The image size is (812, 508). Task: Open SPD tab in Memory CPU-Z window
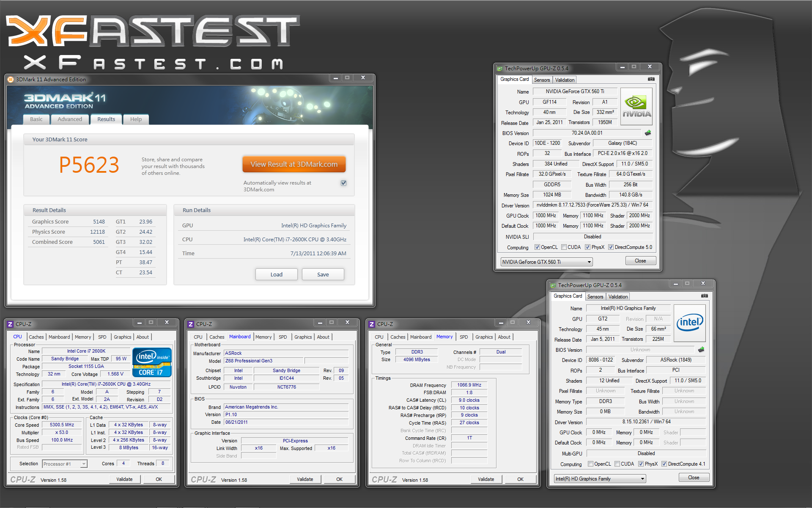pyautogui.click(x=464, y=337)
